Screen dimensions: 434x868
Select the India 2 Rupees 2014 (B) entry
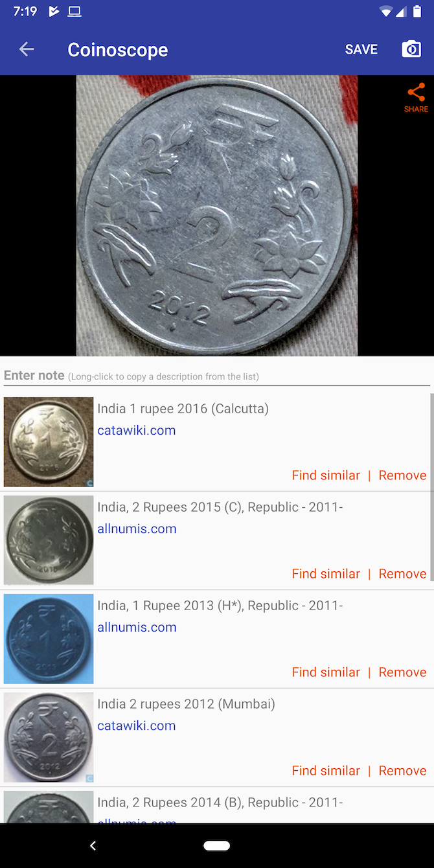(x=217, y=805)
